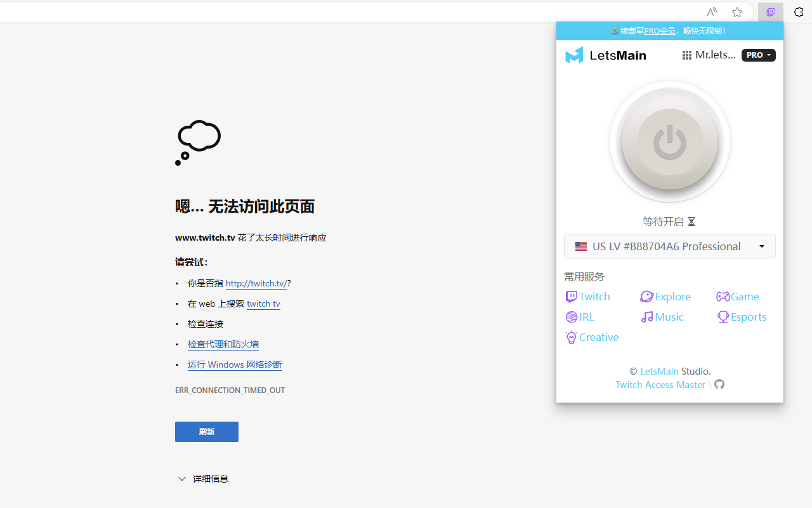Open the Explore service shortcut
The height and width of the screenshot is (508, 812).
pyautogui.click(x=665, y=297)
